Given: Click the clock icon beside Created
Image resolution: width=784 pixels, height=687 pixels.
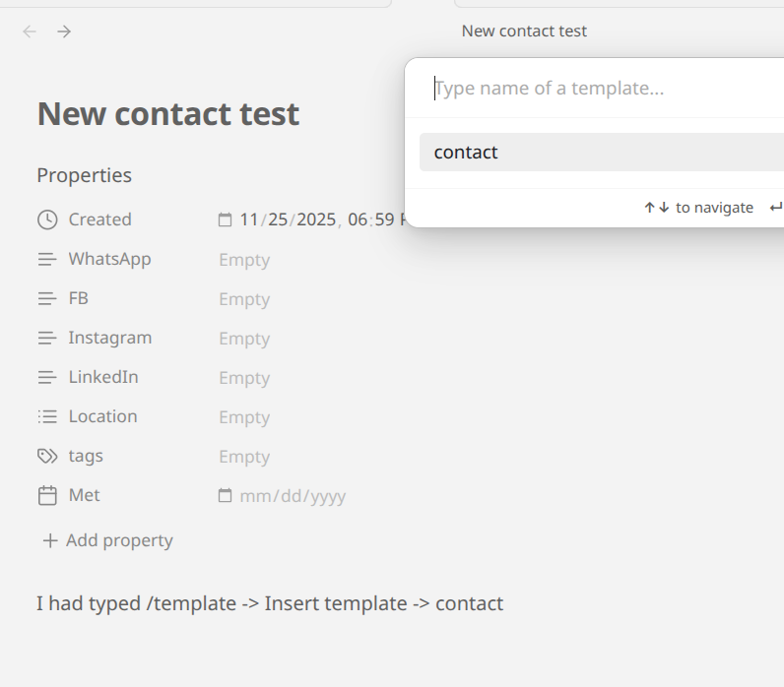Looking at the screenshot, I should tap(47, 219).
